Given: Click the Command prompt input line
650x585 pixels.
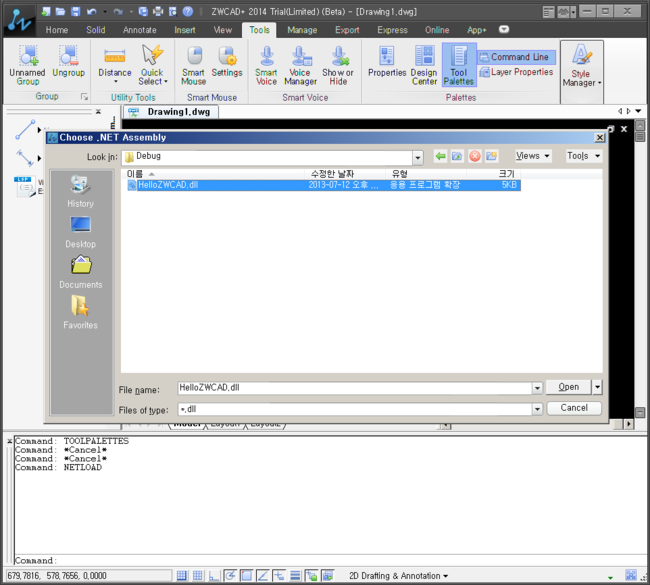Looking at the screenshot, I should click(x=330, y=561).
